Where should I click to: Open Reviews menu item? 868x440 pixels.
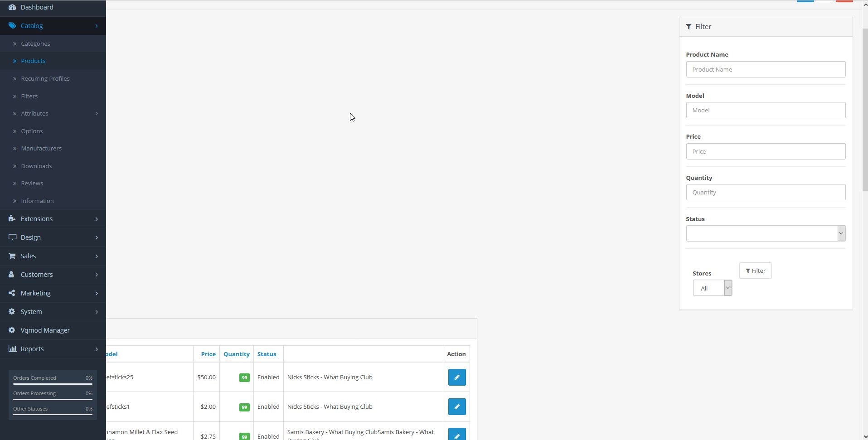32,183
